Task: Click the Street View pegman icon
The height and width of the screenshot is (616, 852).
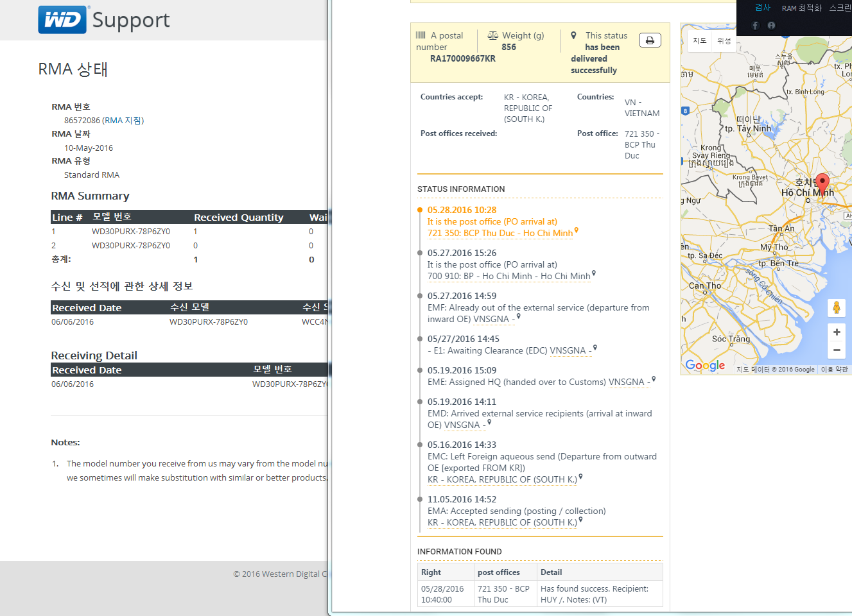Action: pos(836,308)
